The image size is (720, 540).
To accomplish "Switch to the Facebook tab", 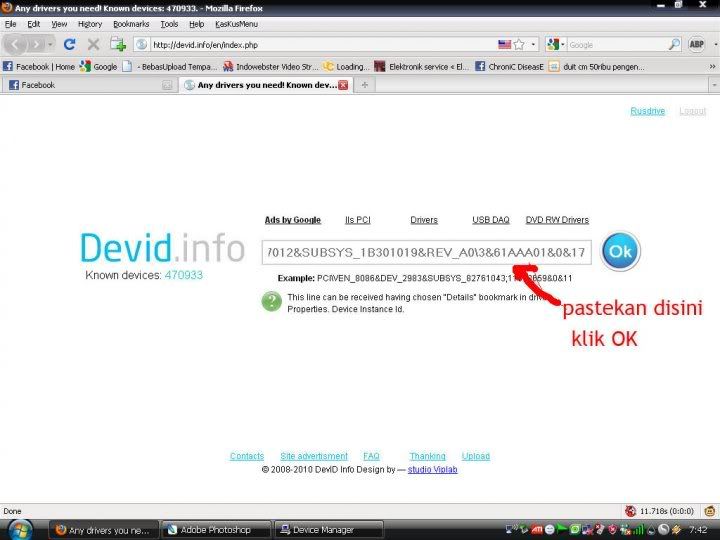I will (90, 85).
